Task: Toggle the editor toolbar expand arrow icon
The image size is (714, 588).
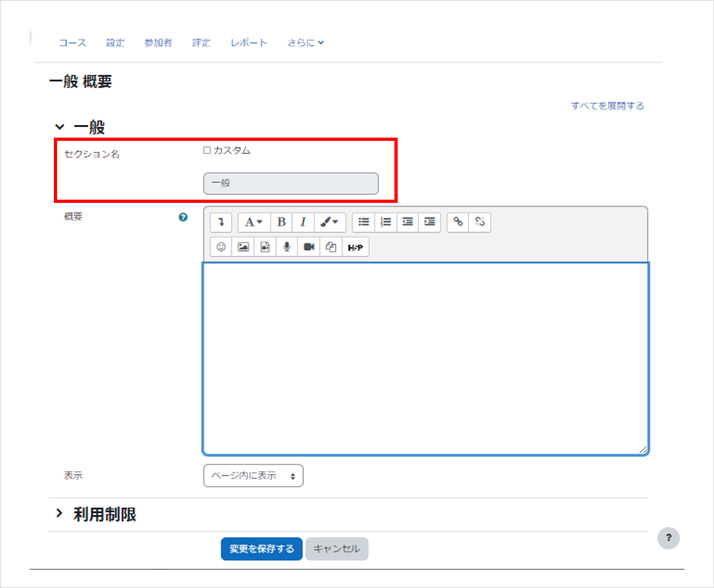Action: [x=221, y=222]
